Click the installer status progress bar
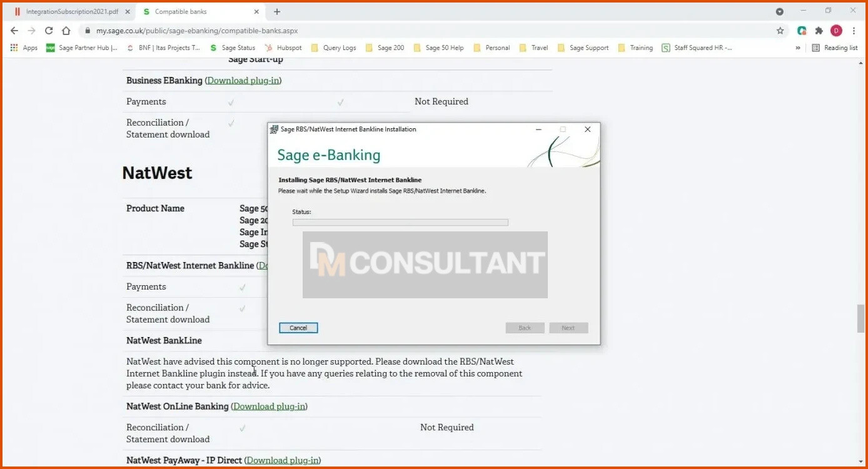 click(400, 222)
